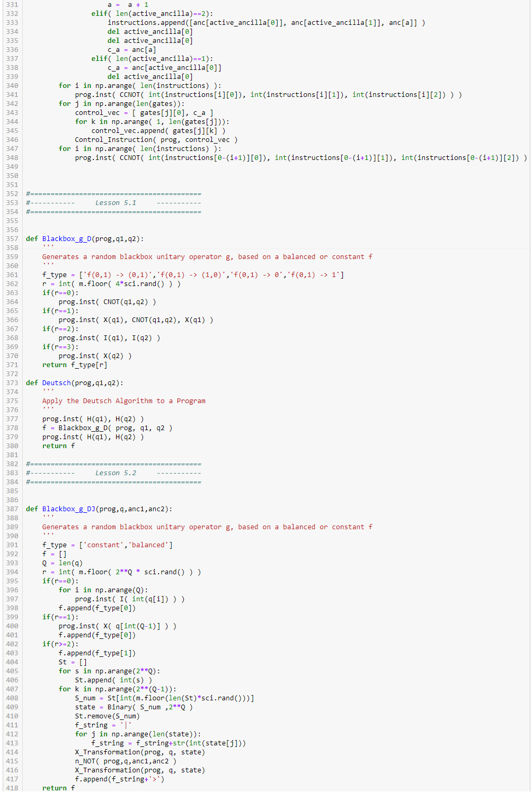Click 'Control_Instruction( prog, control_vec )' line

(x=156, y=140)
